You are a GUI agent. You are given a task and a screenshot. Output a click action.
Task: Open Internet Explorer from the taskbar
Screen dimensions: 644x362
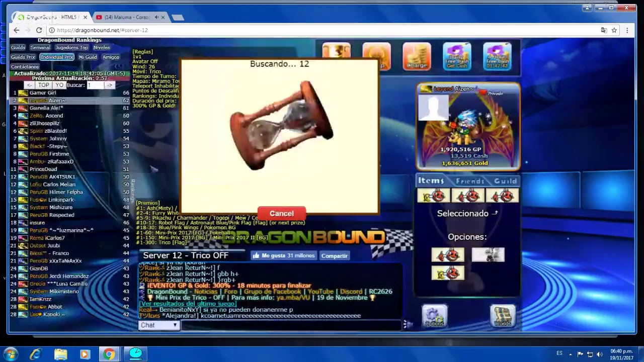[35, 354]
